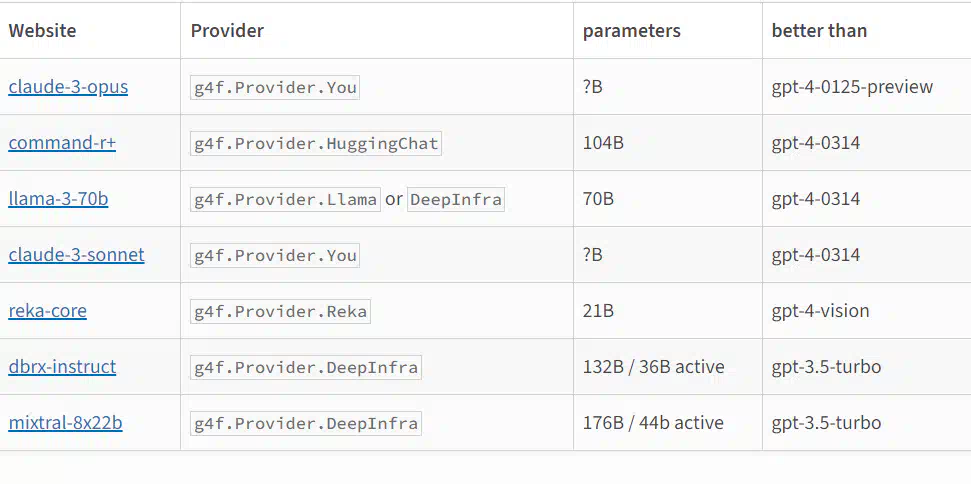Click g4f.Provider.HuggingChat code label
The image size is (971, 484).
point(316,144)
